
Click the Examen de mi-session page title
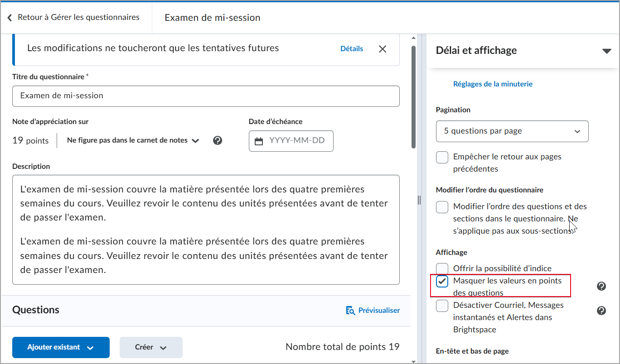point(213,18)
